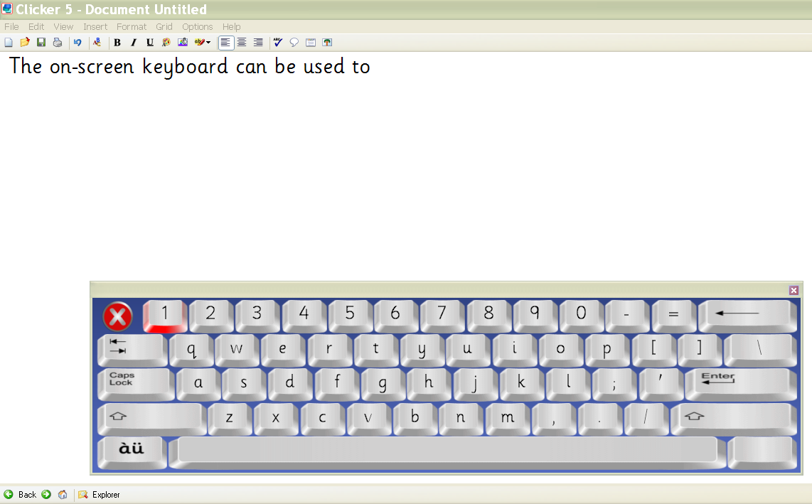Tap the backslash key
The height and width of the screenshot is (504, 812).
(x=759, y=350)
